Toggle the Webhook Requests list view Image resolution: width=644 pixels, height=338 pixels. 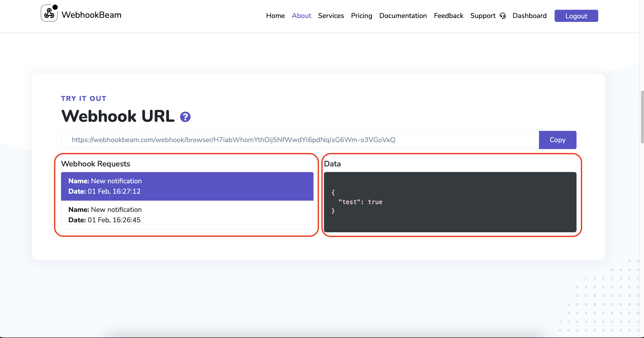(95, 163)
